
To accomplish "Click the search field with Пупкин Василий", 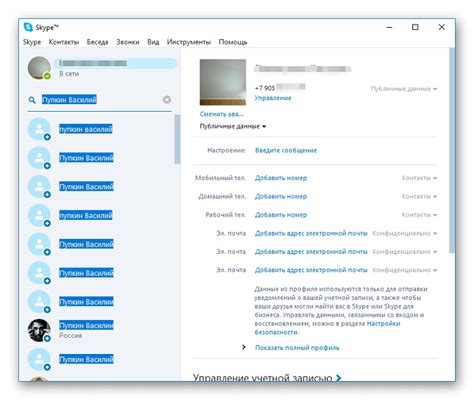I will [x=100, y=100].
